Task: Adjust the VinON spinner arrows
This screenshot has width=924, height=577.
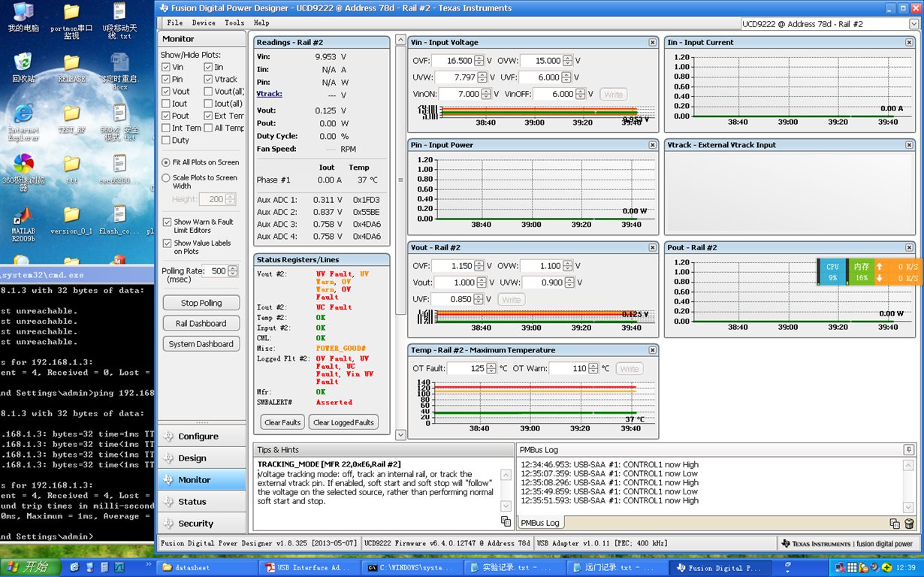Action: point(486,94)
